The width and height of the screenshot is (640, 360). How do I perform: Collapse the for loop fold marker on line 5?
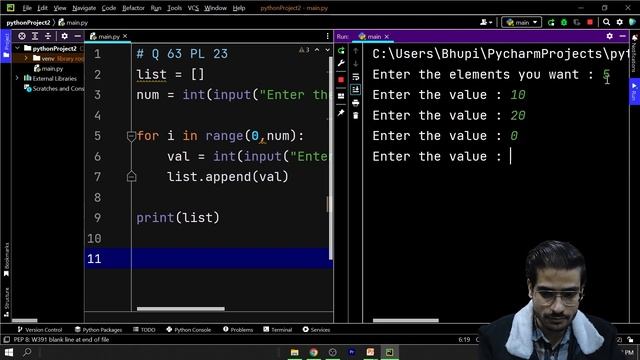[x=131, y=136]
